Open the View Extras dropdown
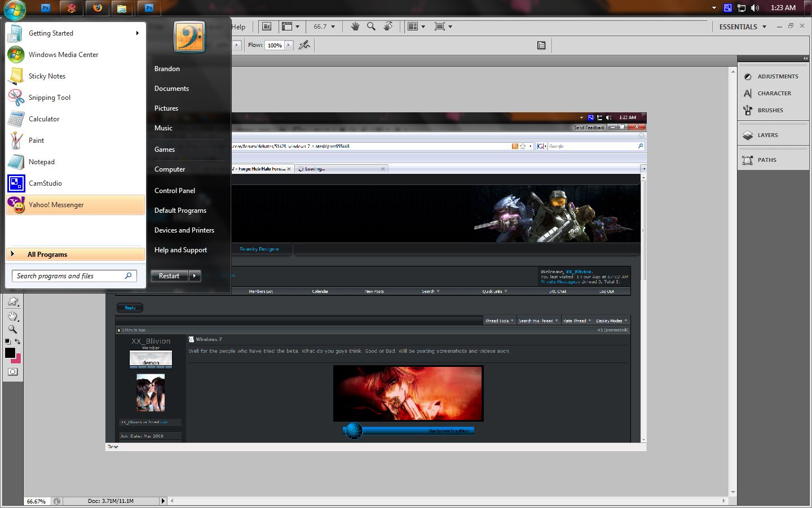The height and width of the screenshot is (508, 812). tap(291, 27)
